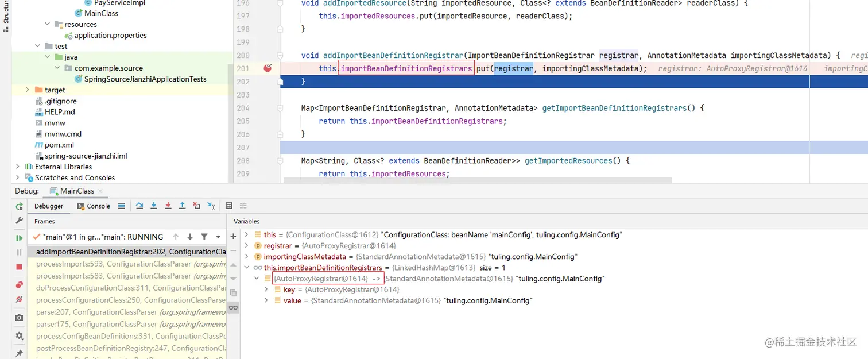The image size is (868, 359).
Task: Pause program button in debug sidebar
Action: [x=20, y=252]
